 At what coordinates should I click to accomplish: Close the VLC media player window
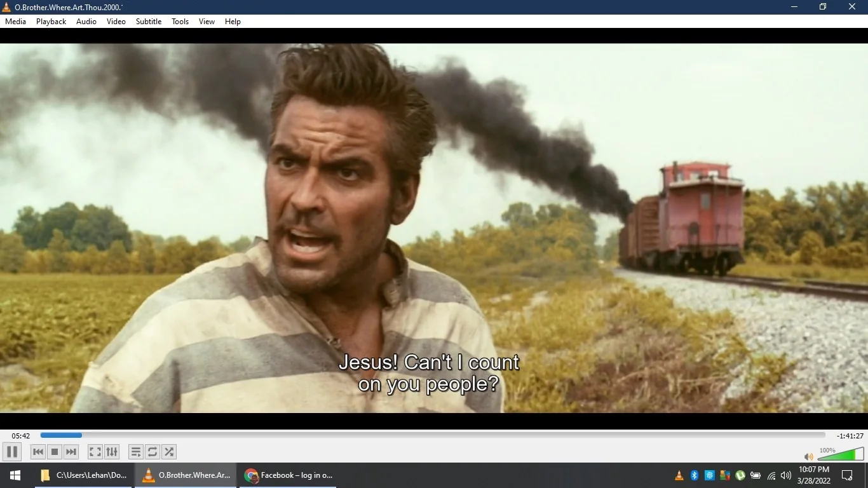pyautogui.click(x=852, y=7)
